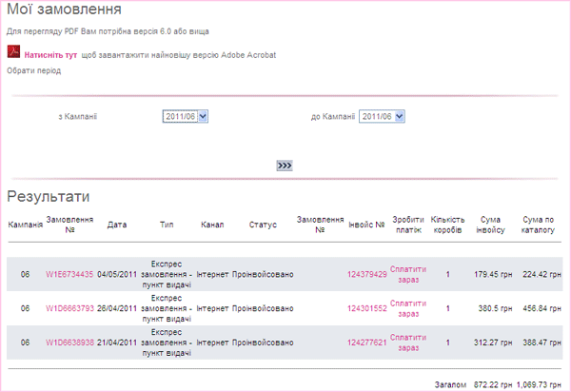Open the 'до Кампанії' 2011/06 dropdown
Image resolution: width=571 pixels, height=392 pixels.
382,116
